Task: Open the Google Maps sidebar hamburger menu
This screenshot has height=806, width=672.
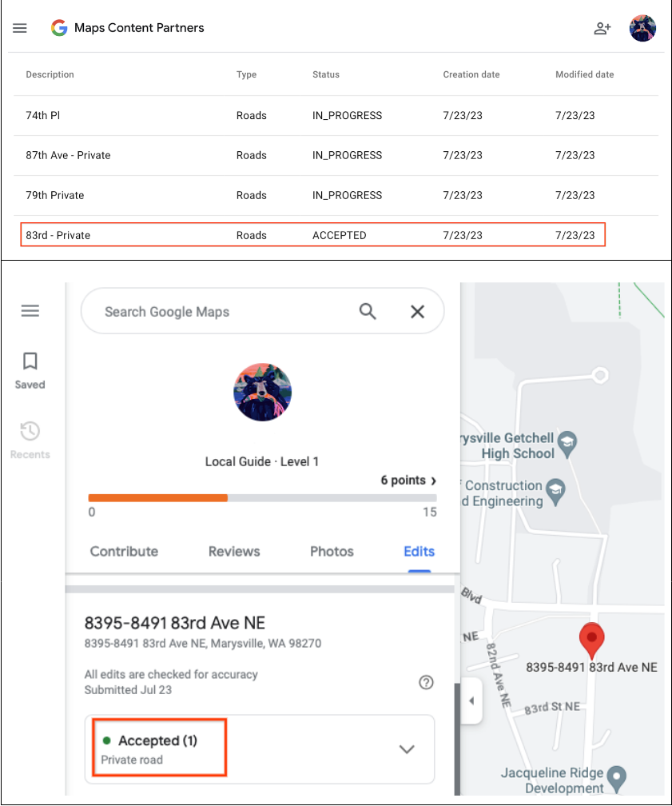Action: coord(30,310)
